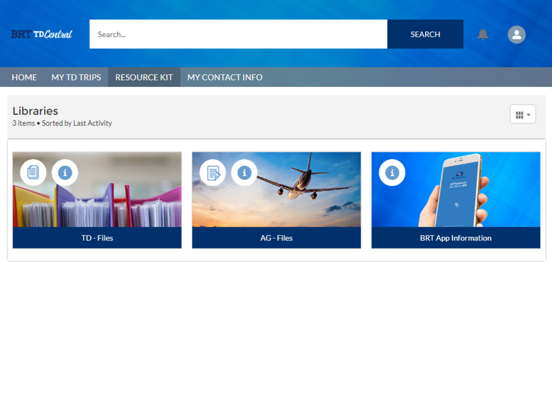Click '3 items • Sorted by Last Activity' text
552x414 pixels.
click(62, 123)
